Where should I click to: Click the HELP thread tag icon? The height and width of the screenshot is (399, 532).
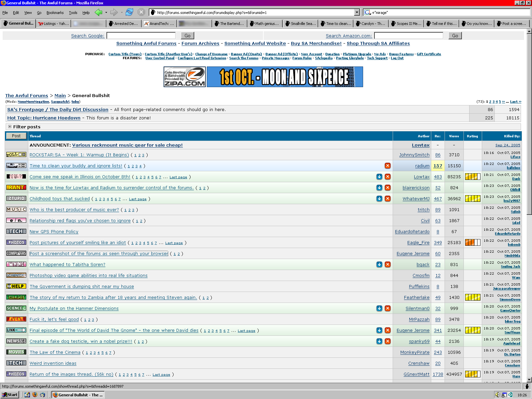pos(16,286)
